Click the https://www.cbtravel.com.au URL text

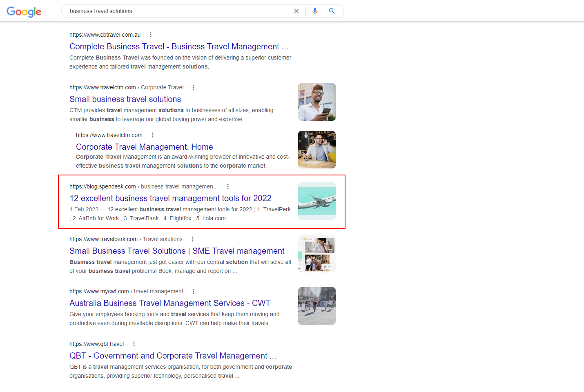tap(105, 35)
